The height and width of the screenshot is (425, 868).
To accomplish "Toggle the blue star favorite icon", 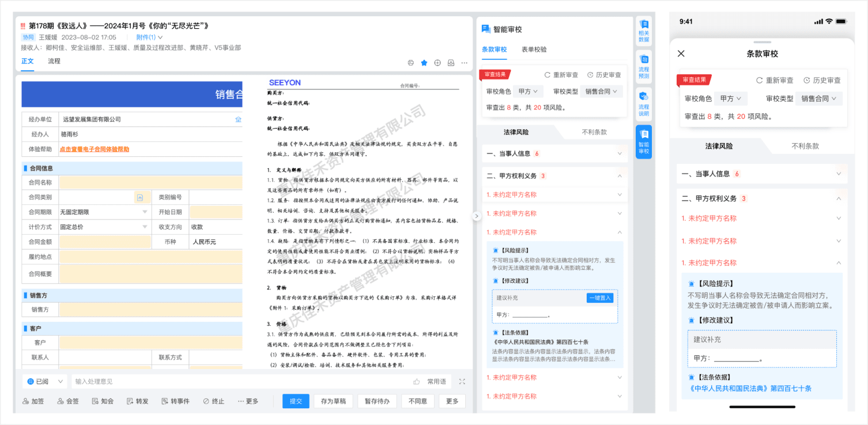I will (x=424, y=63).
